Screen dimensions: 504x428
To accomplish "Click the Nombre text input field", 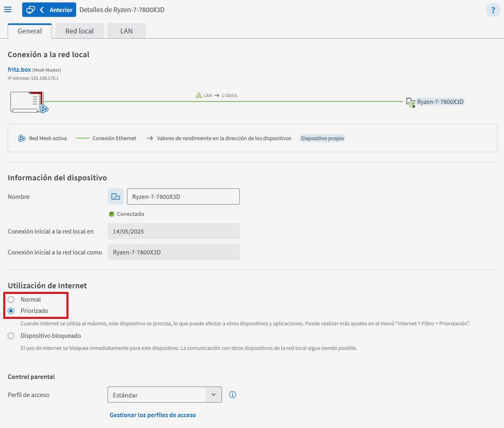I will coord(183,196).
